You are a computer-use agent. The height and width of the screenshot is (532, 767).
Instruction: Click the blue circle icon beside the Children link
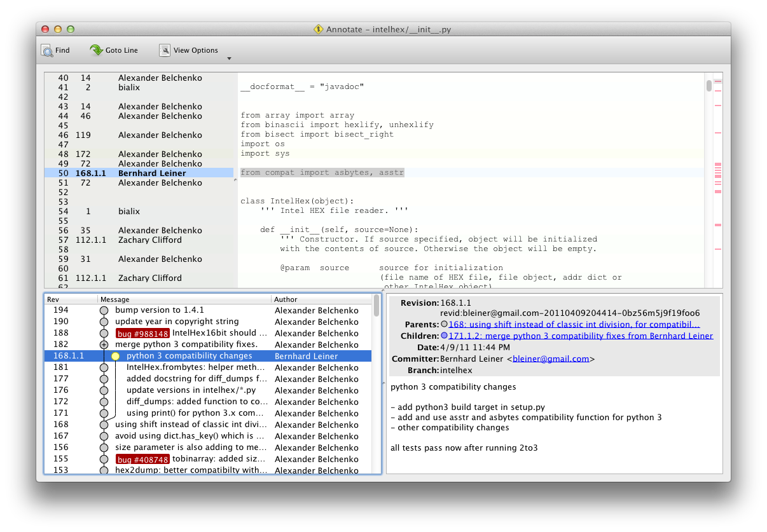(444, 336)
